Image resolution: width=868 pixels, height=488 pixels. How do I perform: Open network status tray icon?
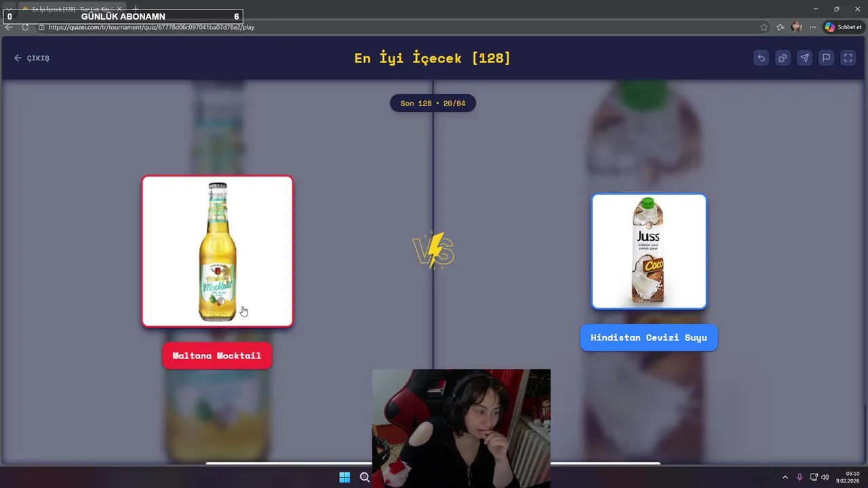click(x=814, y=477)
